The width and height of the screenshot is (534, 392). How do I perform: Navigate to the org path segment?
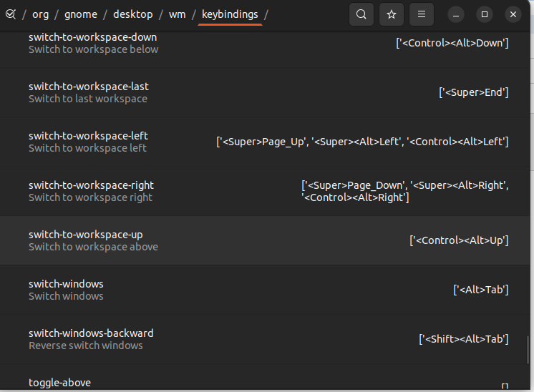click(x=40, y=14)
